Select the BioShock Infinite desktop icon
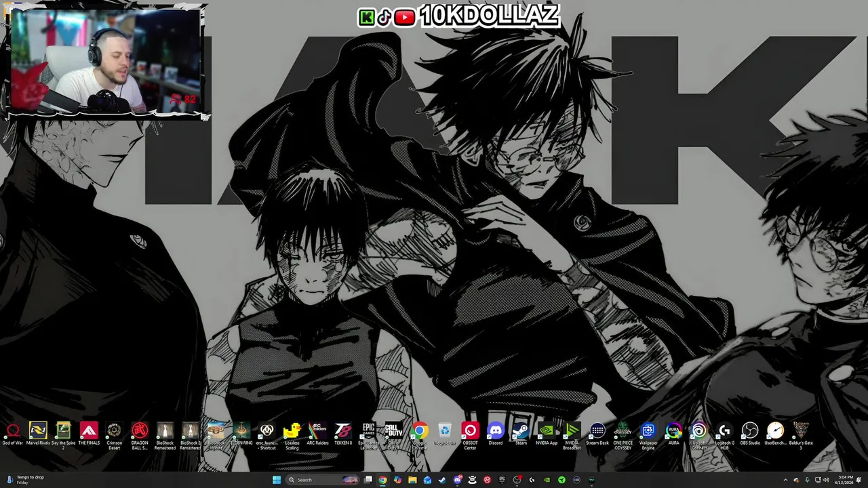The image size is (868, 488). click(x=216, y=435)
